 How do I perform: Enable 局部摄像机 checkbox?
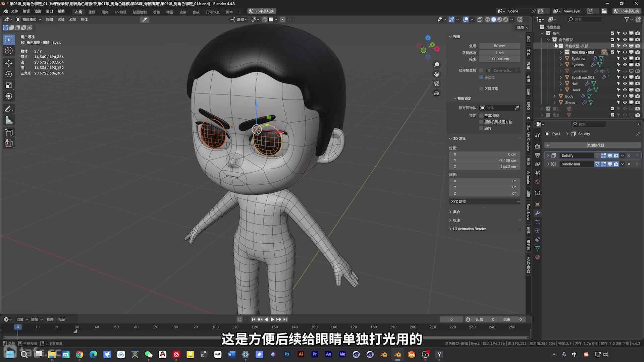click(481, 70)
